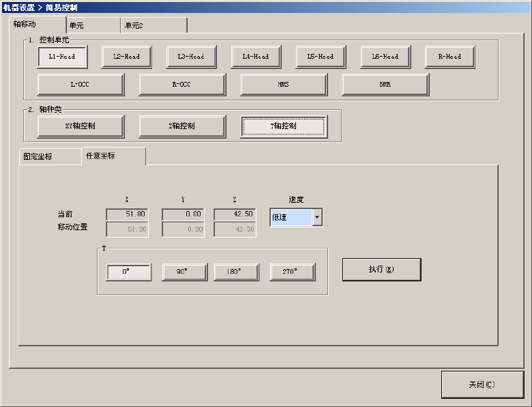Choose the R-OCC unit button
This screenshot has height=407, width=532.
pyautogui.click(x=182, y=85)
